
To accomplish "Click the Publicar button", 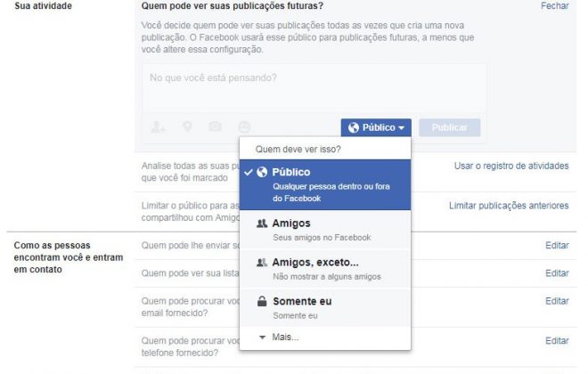I will tap(449, 128).
